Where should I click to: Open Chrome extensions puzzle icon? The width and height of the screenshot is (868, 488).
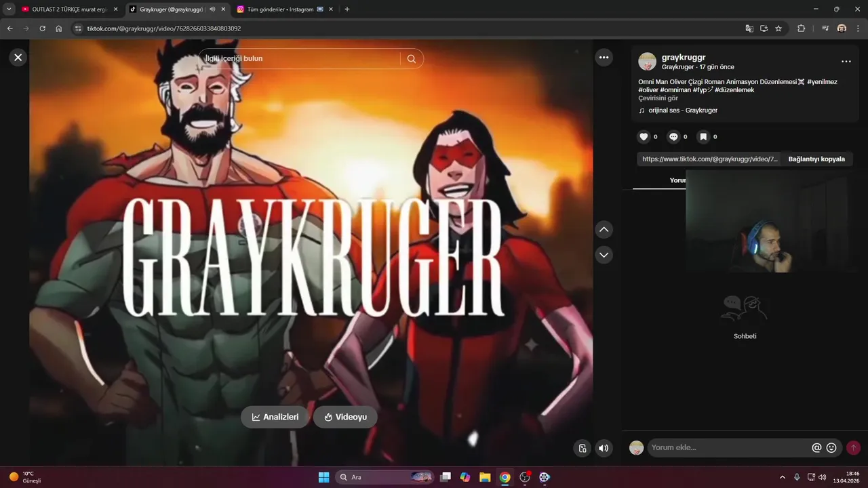click(801, 28)
